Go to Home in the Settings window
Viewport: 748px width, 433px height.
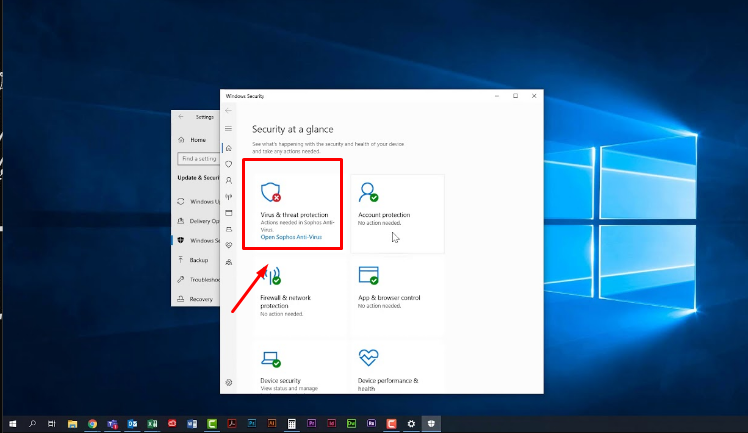click(x=196, y=140)
